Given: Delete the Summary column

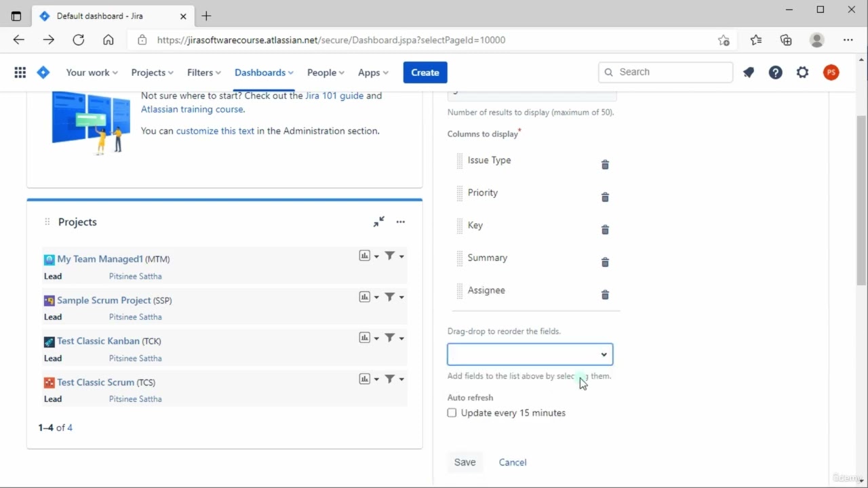Looking at the screenshot, I should coord(605,262).
